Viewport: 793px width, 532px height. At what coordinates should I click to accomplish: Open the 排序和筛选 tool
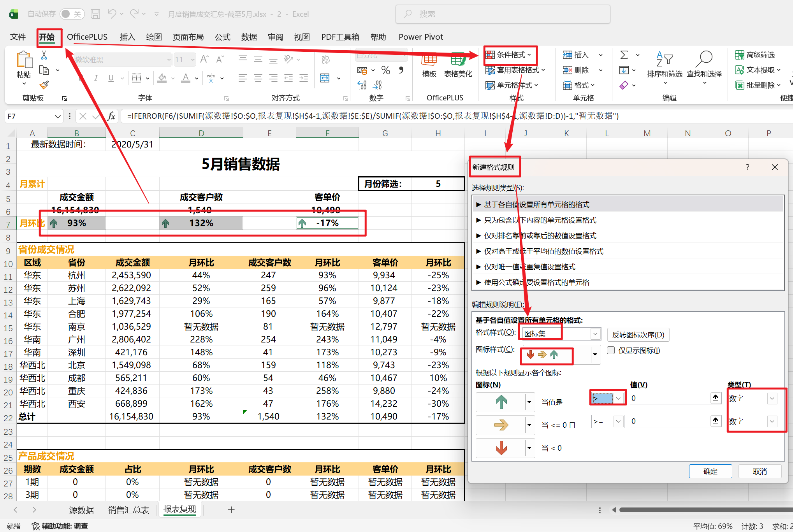click(x=665, y=70)
